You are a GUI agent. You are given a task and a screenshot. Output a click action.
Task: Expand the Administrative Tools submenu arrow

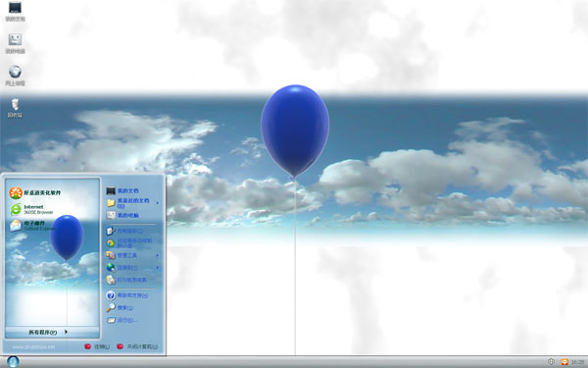coord(158,255)
